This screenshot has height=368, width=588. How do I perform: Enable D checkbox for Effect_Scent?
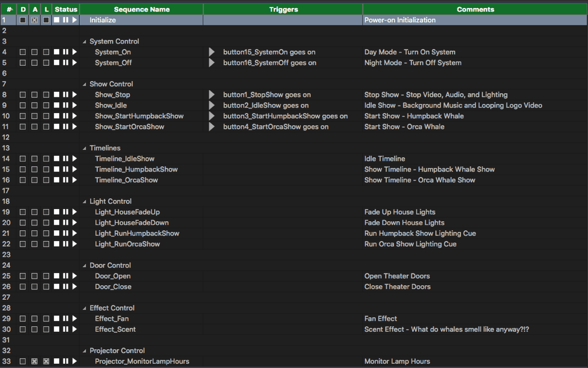coord(23,329)
